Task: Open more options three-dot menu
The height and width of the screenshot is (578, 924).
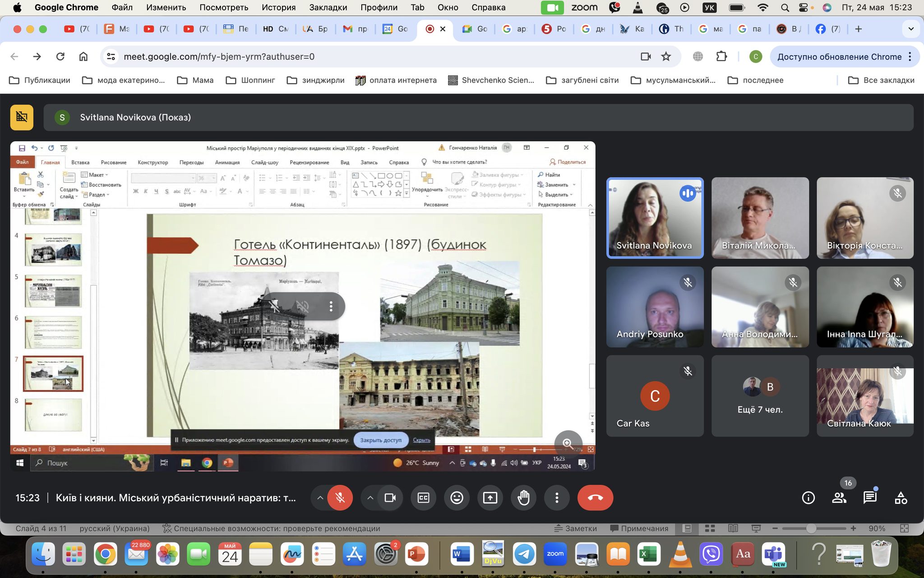Action: 557,498
